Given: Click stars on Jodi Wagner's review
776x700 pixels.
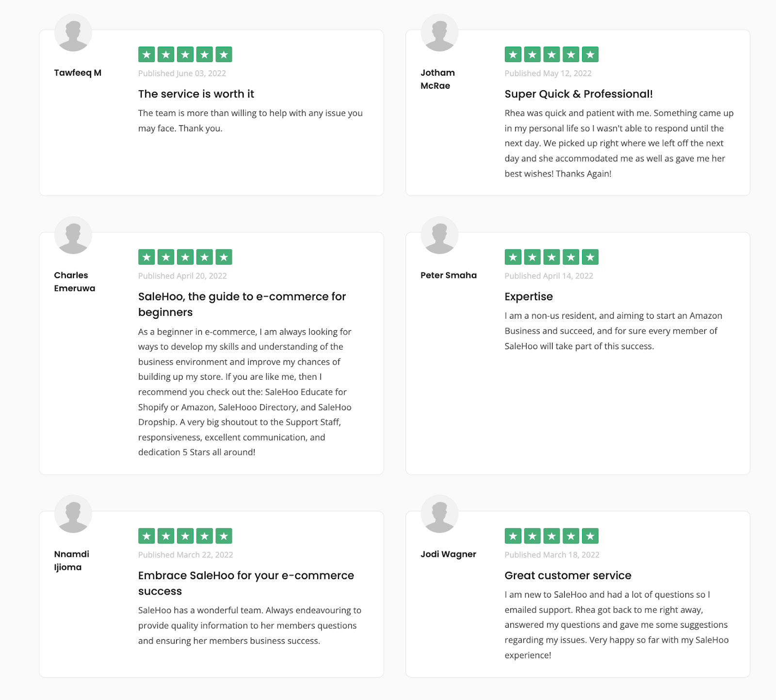Looking at the screenshot, I should [551, 536].
